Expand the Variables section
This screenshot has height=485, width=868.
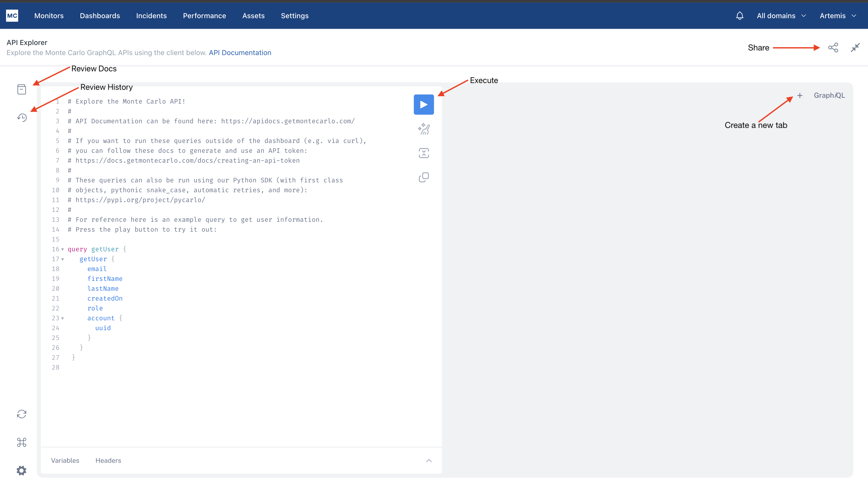(65, 460)
